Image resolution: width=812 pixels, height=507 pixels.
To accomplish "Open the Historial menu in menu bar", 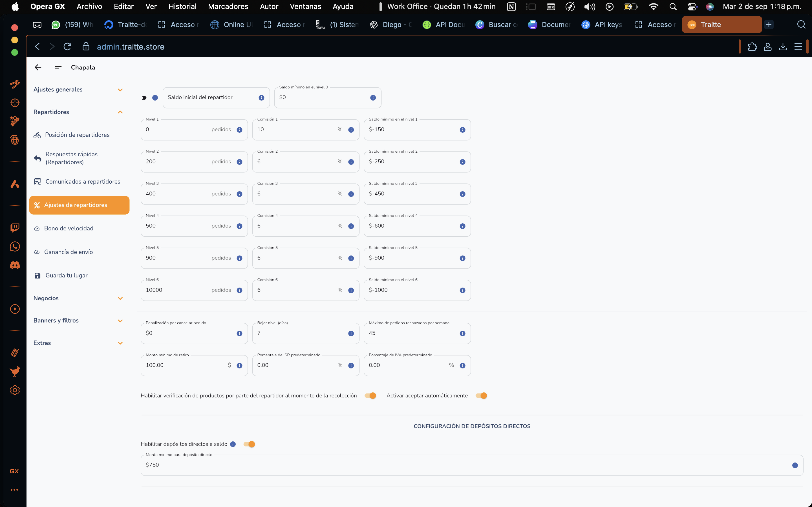I will [182, 6].
